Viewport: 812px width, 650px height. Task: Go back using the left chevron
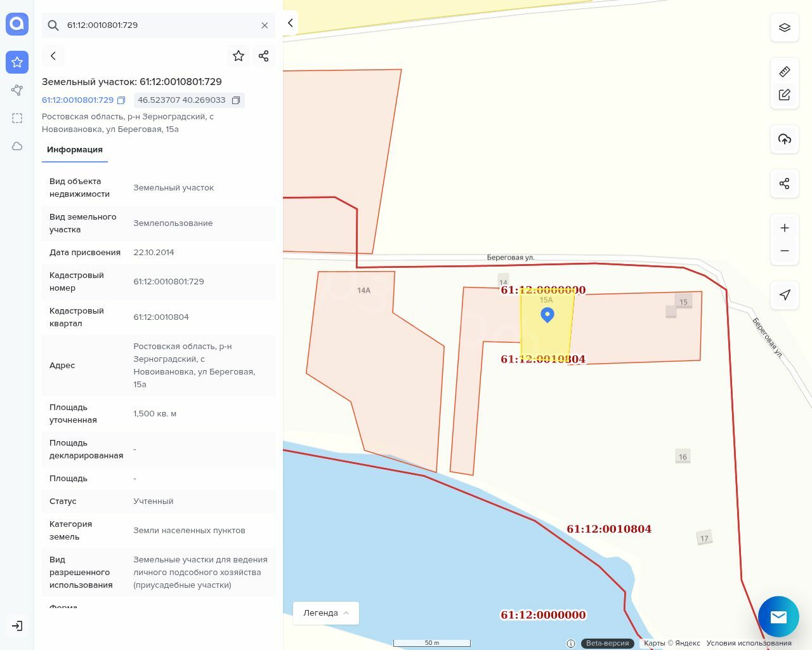point(53,56)
